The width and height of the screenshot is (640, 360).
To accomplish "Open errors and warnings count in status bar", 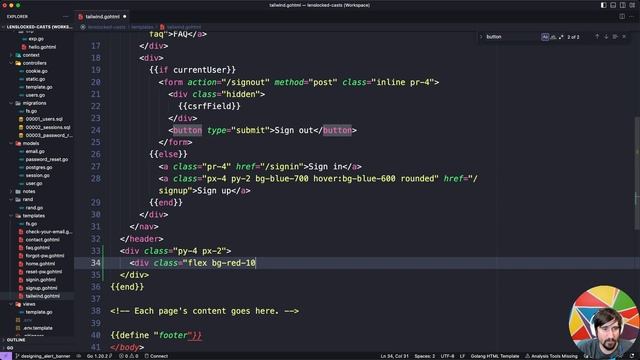I will [x=128, y=356].
